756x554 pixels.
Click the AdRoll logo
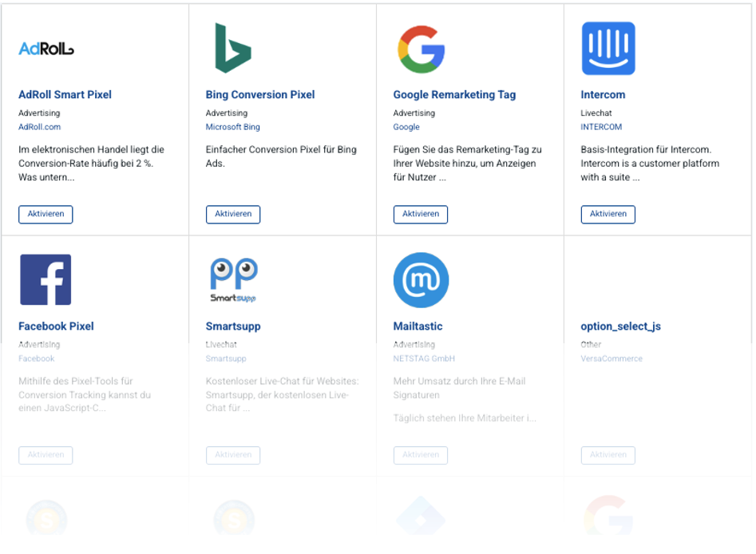[46, 49]
